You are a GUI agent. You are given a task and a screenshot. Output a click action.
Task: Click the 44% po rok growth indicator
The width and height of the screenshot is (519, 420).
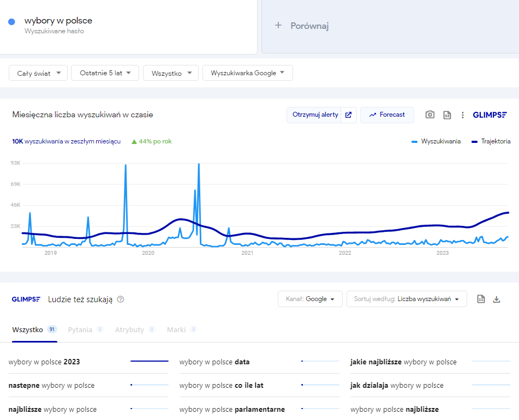point(152,141)
